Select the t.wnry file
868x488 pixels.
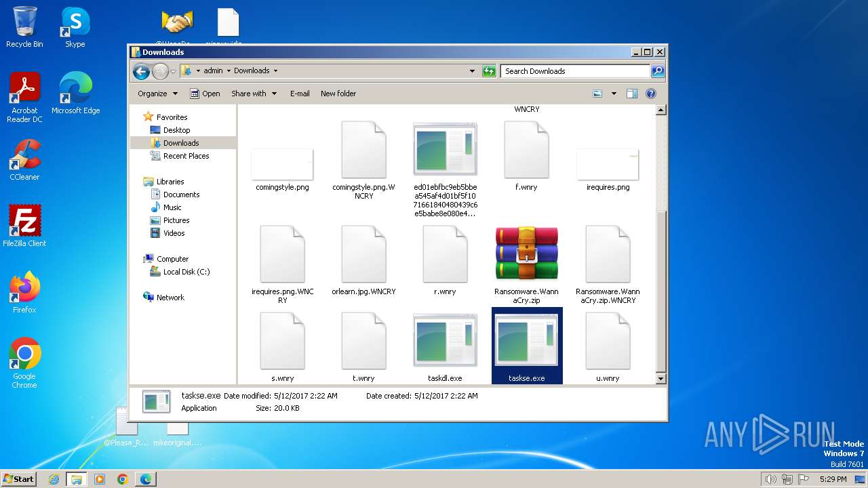(363, 347)
